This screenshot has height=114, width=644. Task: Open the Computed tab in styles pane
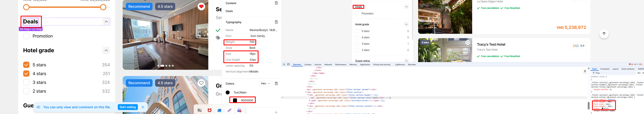click(604, 69)
